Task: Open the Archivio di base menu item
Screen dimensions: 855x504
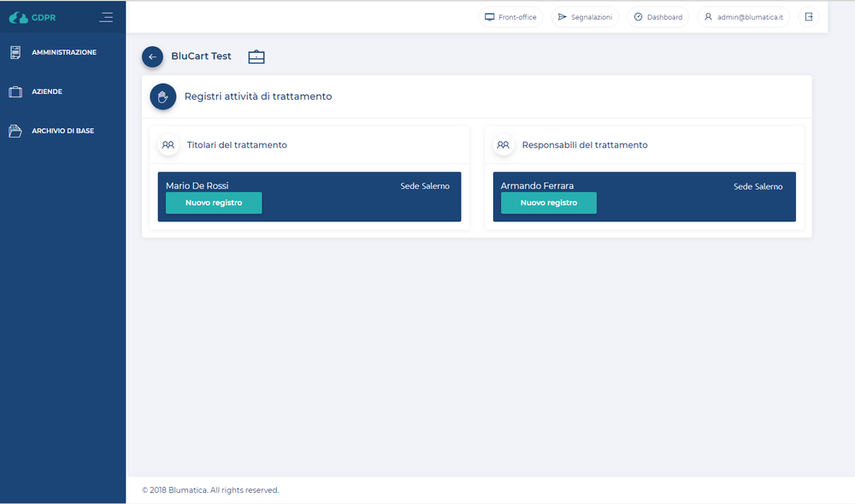Action: (x=62, y=131)
